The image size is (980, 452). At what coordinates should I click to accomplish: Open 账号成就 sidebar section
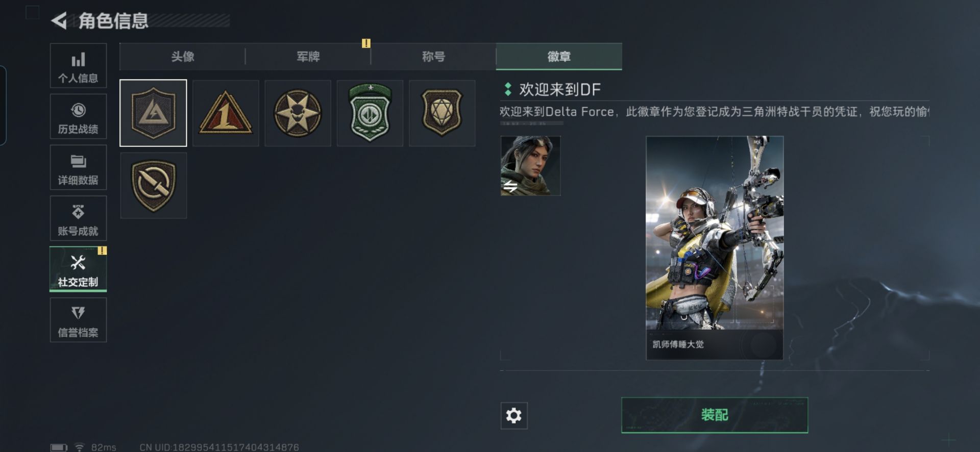(x=78, y=218)
